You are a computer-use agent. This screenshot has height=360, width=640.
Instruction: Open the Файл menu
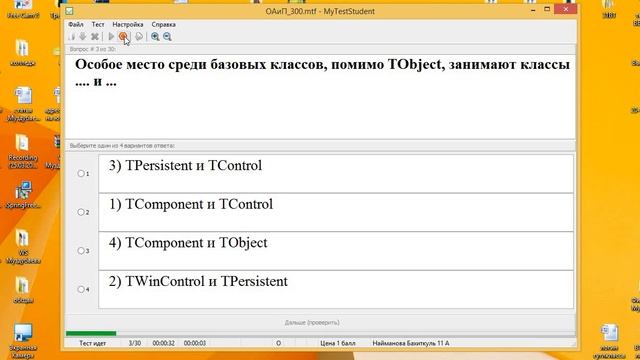pyautogui.click(x=76, y=24)
